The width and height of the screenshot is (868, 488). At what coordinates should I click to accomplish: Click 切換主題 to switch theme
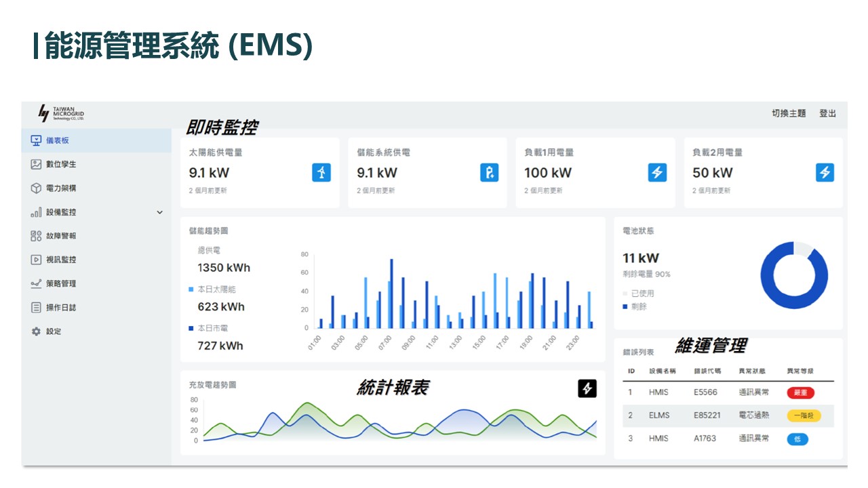[789, 114]
